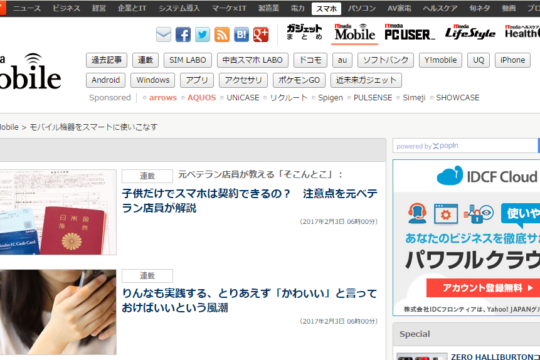
Task: Follow the sponsored UNiCASE link
Action: pos(243,98)
